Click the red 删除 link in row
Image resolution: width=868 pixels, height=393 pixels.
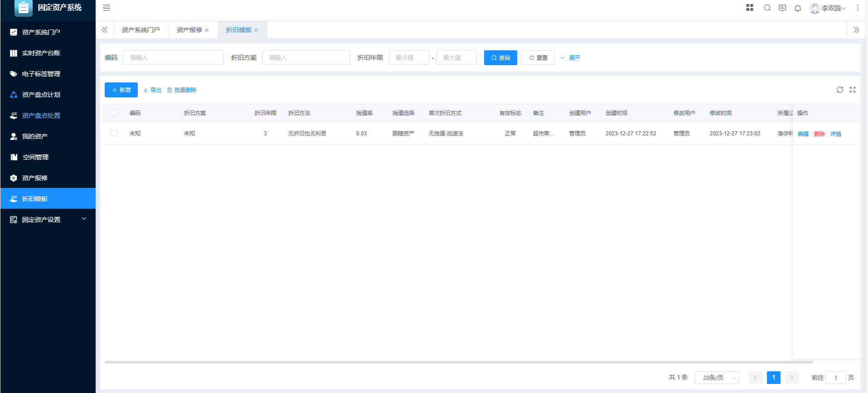coord(819,134)
